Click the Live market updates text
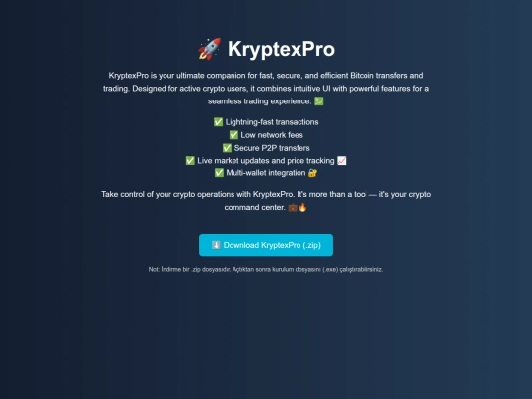The height and width of the screenshot is (399, 532). [233, 161]
